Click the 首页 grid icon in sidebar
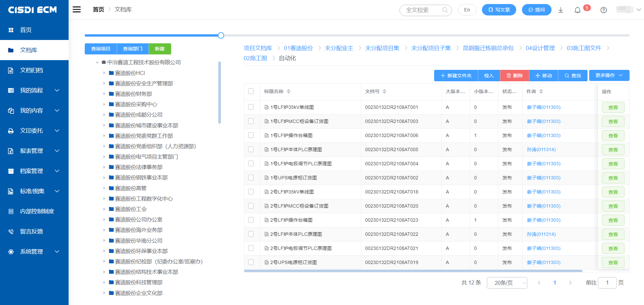Viewport: 644px width, 305px height. [x=11, y=30]
